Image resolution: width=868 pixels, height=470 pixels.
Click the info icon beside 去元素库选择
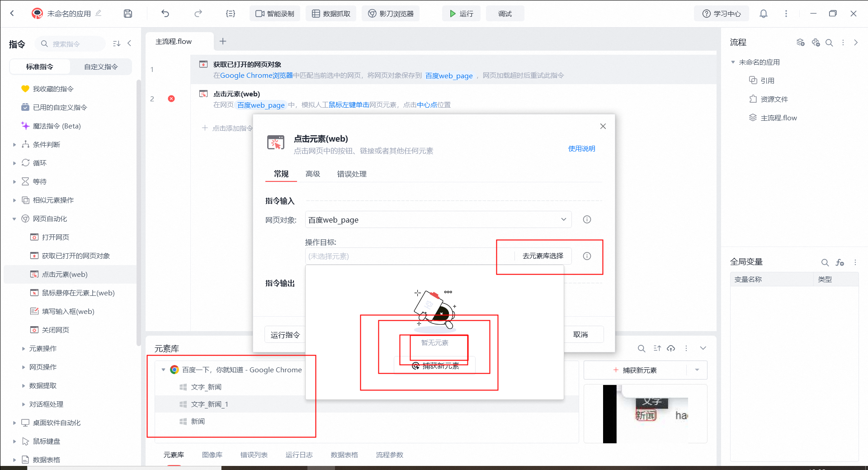pos(587,256)
